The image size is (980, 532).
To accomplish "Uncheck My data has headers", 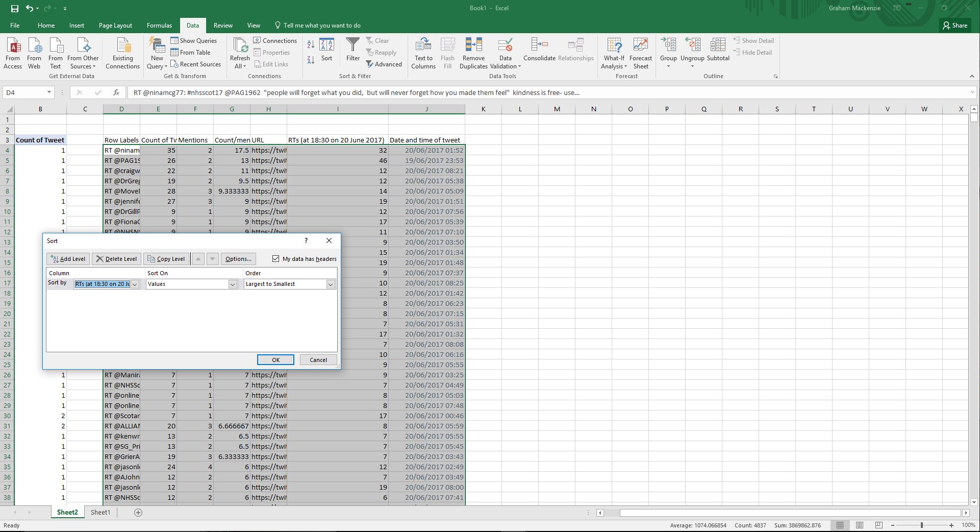I will tap(276, 259).
